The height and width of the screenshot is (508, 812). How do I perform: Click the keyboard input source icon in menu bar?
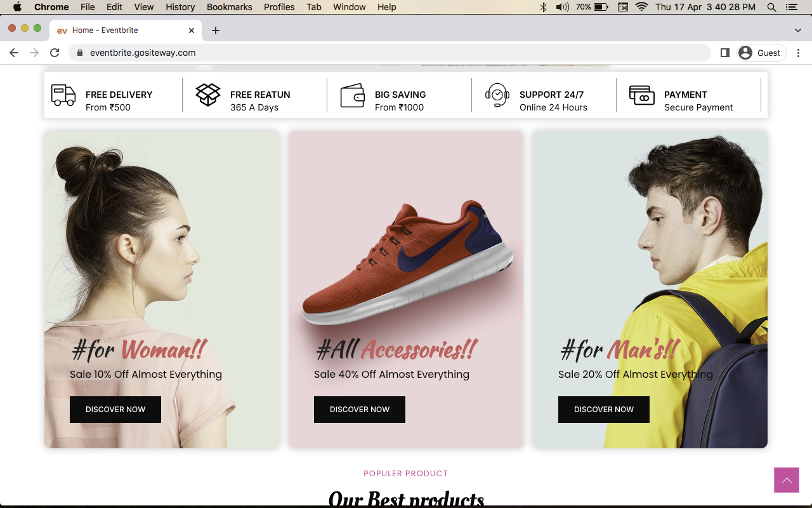coord(623,7)
